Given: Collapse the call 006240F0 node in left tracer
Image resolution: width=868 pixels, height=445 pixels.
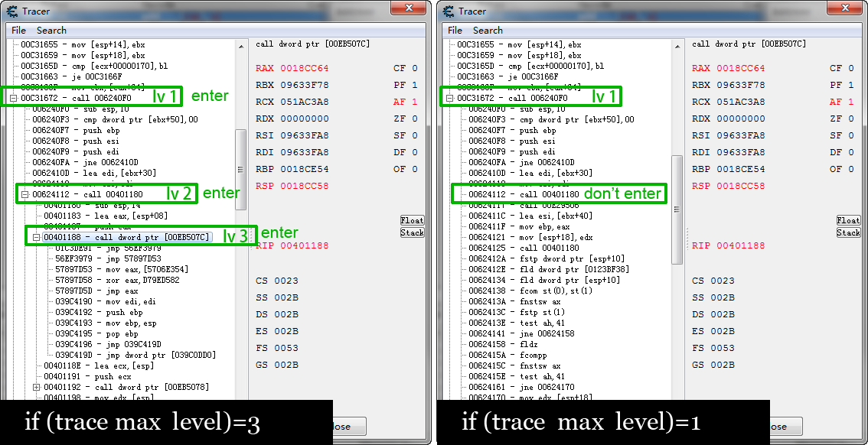Looking at the screenshot, I should coord(14,99).
